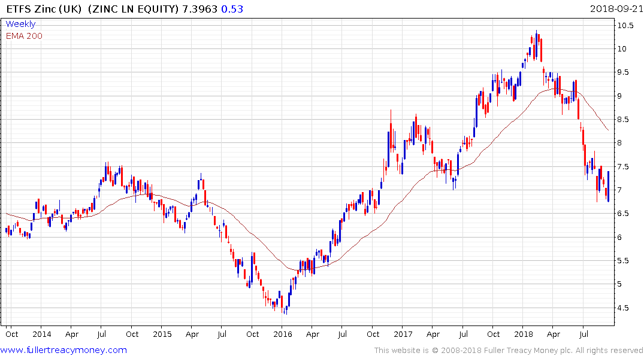Image resolution: width=644 pixels, height=359 pixels.
Task: Click the 5.5 price axis label
Action: tap(623, 260)
